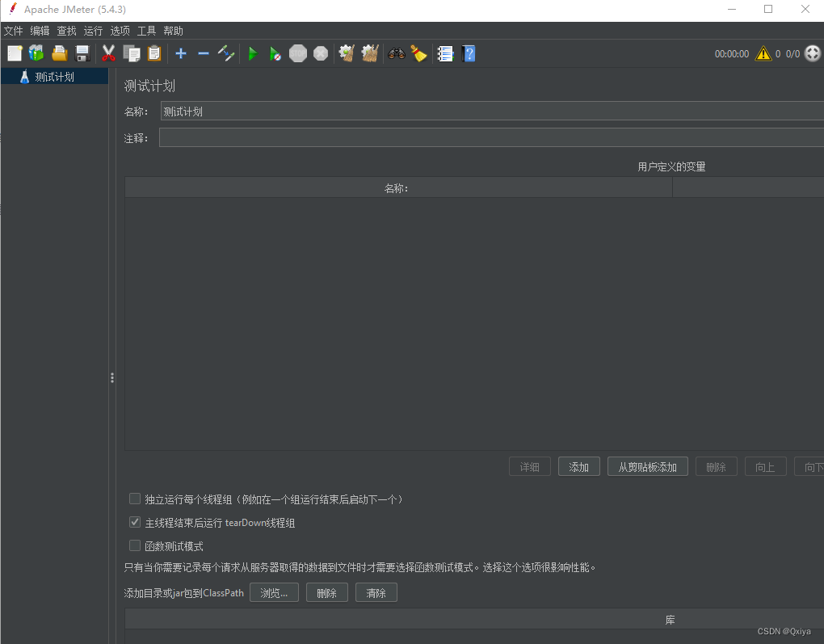Click 从剪贴板添加 button
This screenshot has height=644, width=824.
pyautogui.click(x=647, y=466)
